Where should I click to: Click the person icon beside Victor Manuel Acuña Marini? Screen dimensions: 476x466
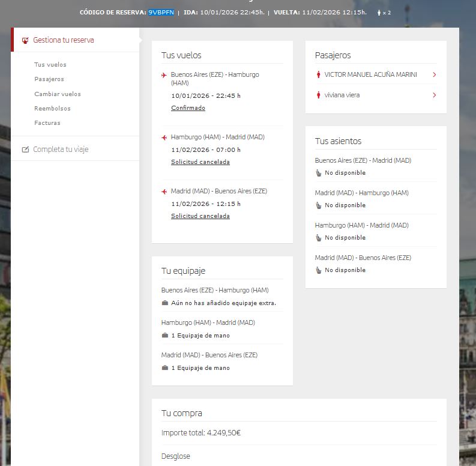[x=318, y=75]
